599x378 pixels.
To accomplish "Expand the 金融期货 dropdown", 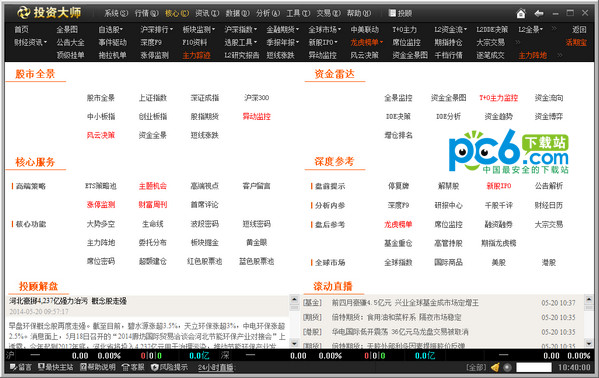I will [297, 29].
